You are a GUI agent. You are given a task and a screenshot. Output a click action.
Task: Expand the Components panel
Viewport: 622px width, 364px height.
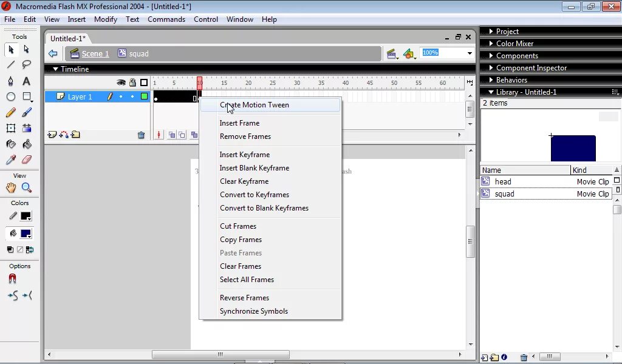click(x=491, y=55)
